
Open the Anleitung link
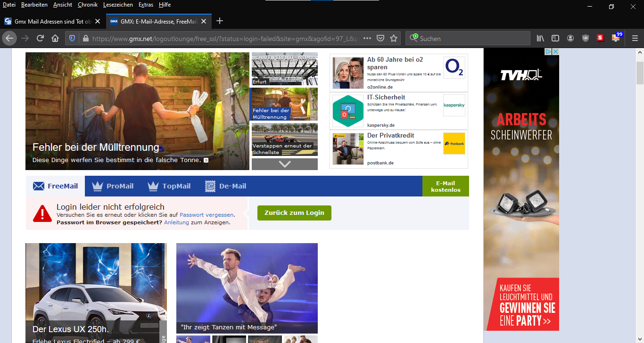point(176,222)
